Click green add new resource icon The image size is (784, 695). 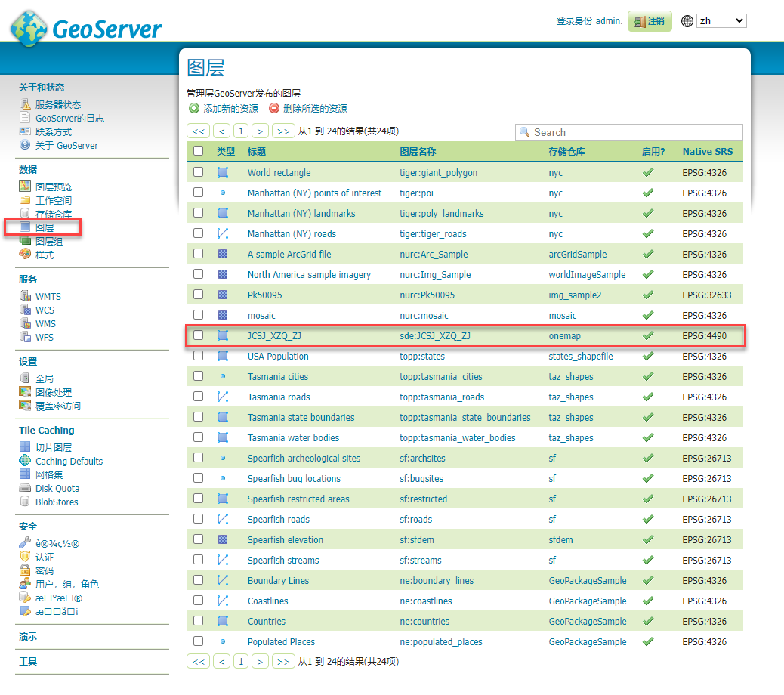194,109
